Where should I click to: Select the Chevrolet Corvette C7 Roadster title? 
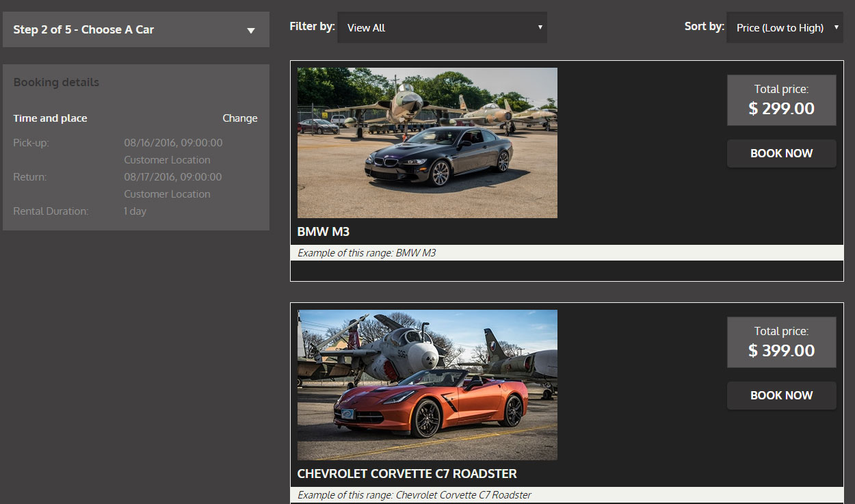pos(407,473)
